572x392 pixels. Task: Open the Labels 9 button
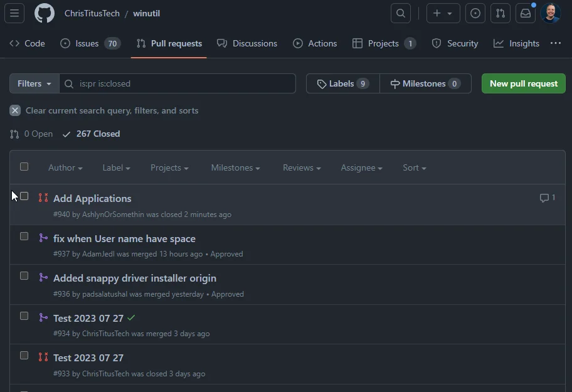[343, 83]
